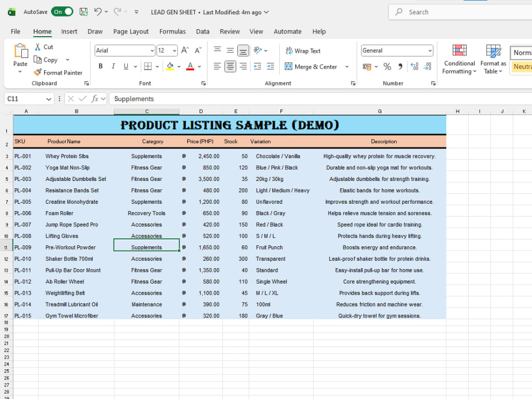Open Number format dialog launcher
This screenshot has width=532, height=399.
(433, 83)
